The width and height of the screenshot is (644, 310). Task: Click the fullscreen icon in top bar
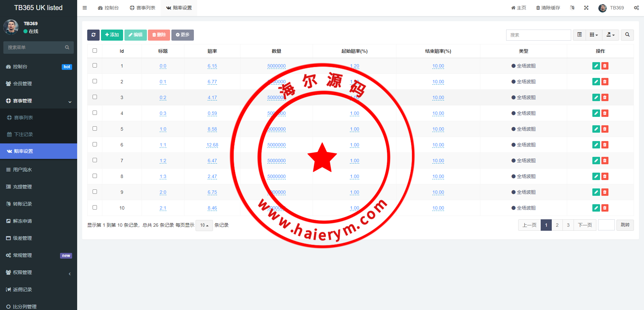[586, 8]
